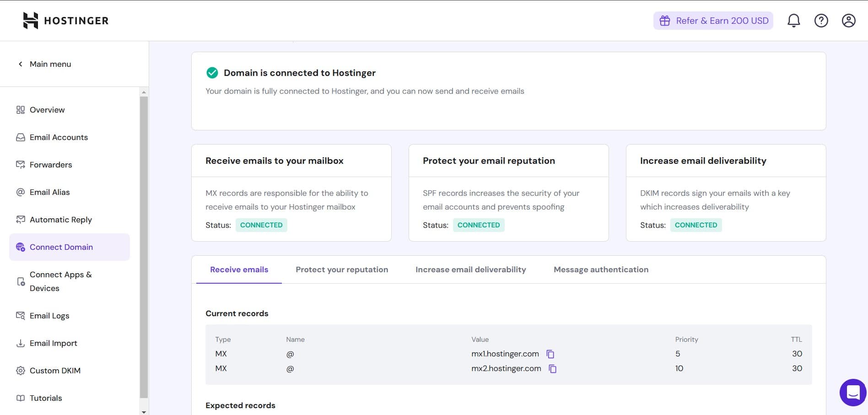Click the green connected checkmark icon
The image size is (868, 415).
click(x=212, y=73)
